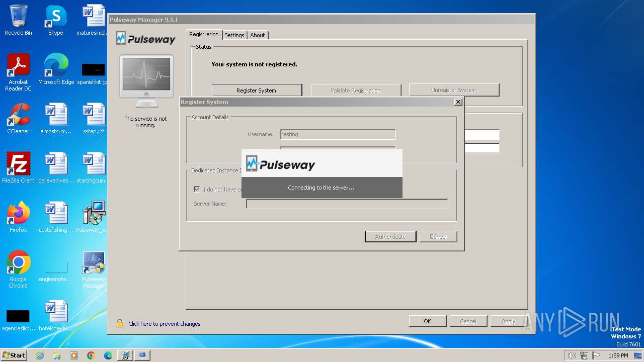Open the almostsum document icon
Screen dimensions: 644x362
click(x=56, y=119)
